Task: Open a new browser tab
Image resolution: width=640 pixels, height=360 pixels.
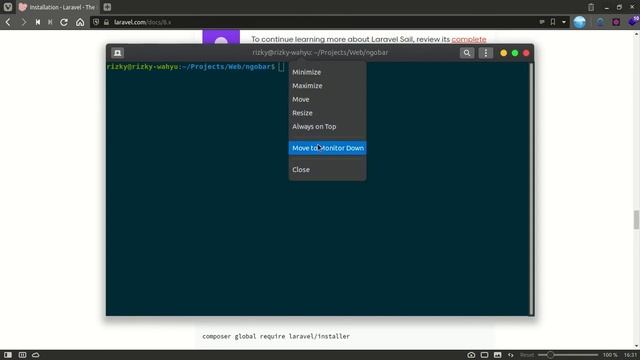Action: (x=107, y=7)
